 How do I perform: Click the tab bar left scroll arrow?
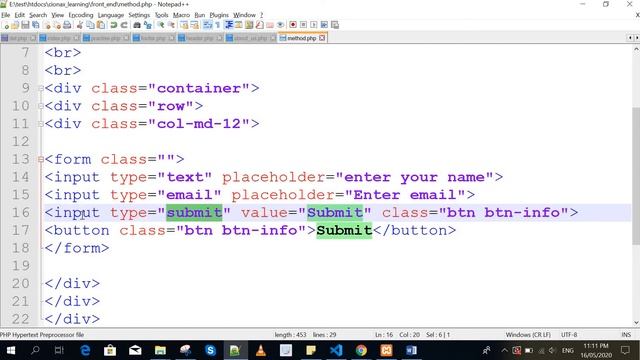pos(630,38)
